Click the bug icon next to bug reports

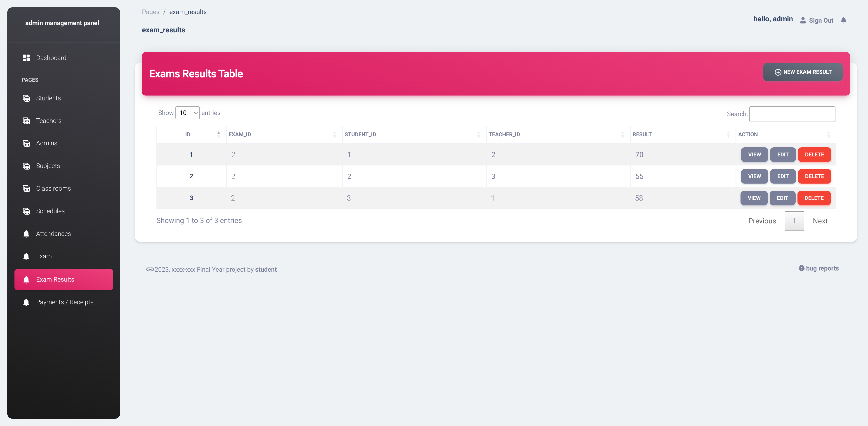801,268
